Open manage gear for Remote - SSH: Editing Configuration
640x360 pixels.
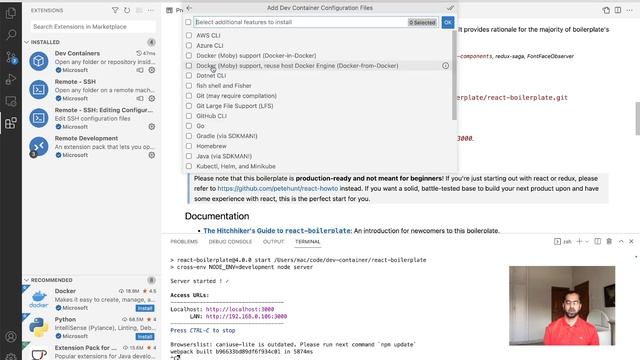point(152,127)
